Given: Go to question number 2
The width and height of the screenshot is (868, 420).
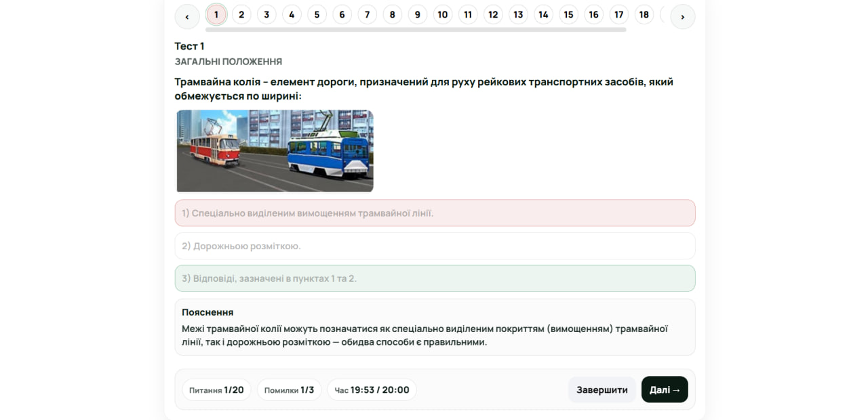Looking at the screenshot, I should click(x=241, y=14).
